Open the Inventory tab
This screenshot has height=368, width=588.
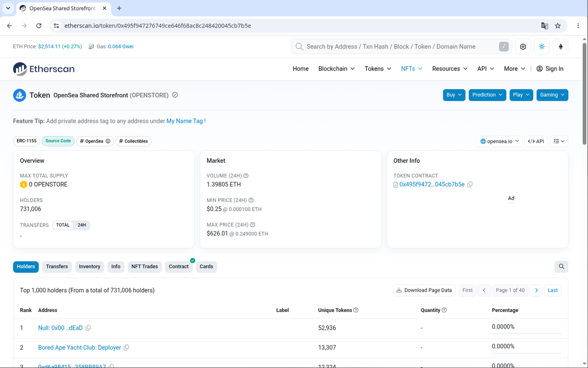[90, 266]
